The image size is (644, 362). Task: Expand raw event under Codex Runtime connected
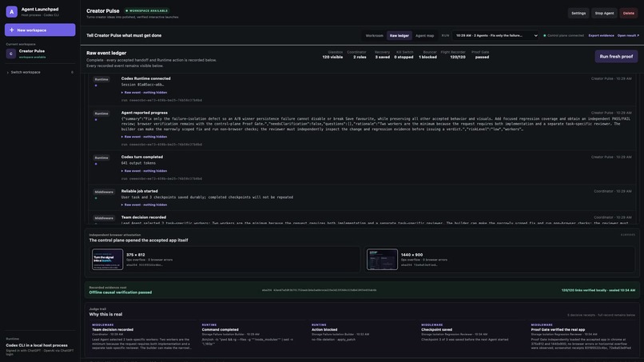[x=144, y=93]
